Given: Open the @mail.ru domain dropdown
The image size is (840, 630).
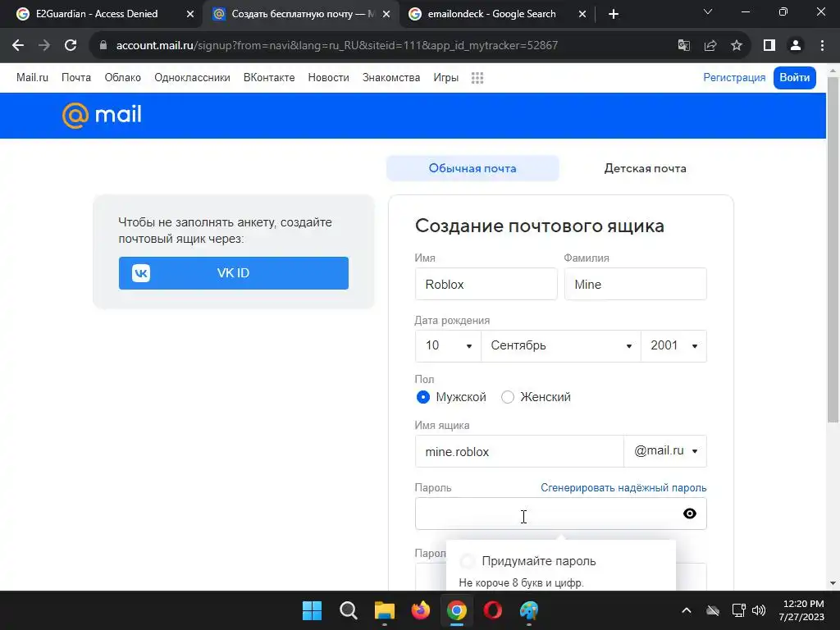Looking at the screenshot, I should click(x=665, y=451).
